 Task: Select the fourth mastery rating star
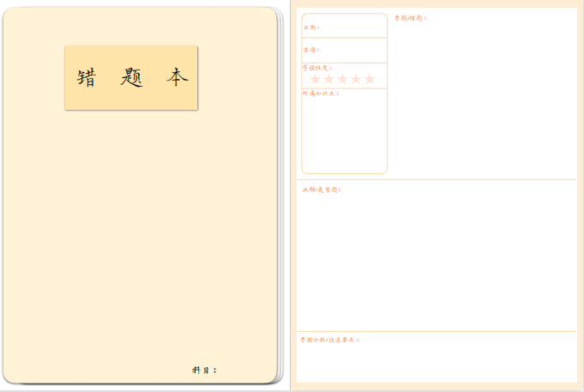pyautogui.click(x=356, y=79)
